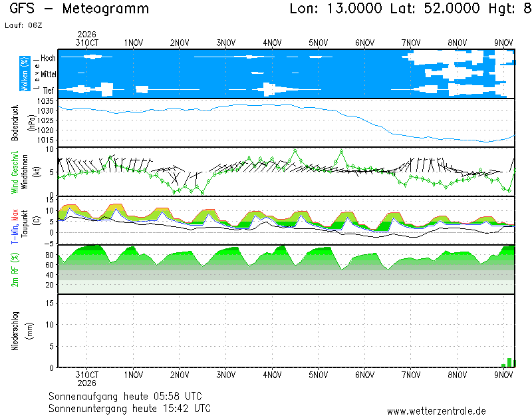The height and width of the screenshot is (416, 532).
Task: Click the 1025 pressure axis value
Action: [x=45, y=120]
